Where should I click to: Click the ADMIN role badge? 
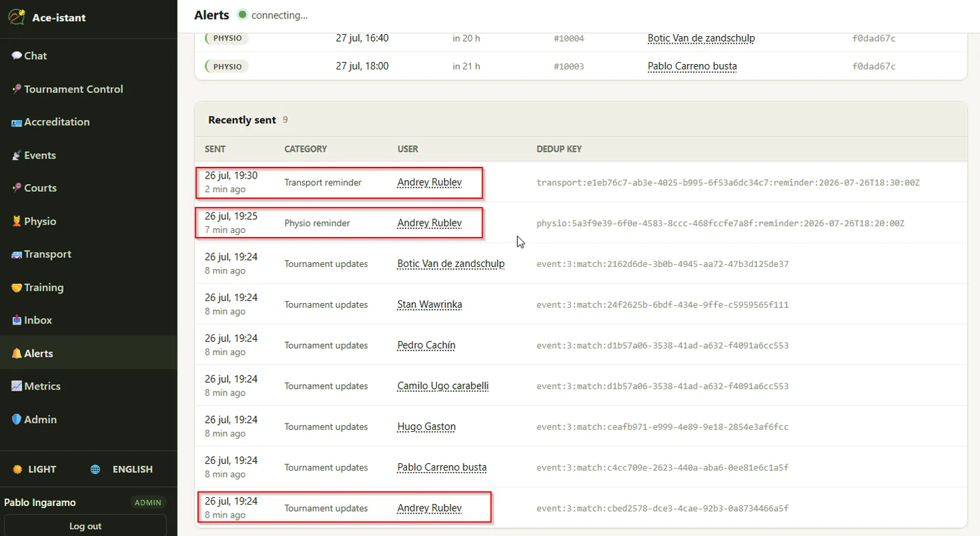[148, 503]
